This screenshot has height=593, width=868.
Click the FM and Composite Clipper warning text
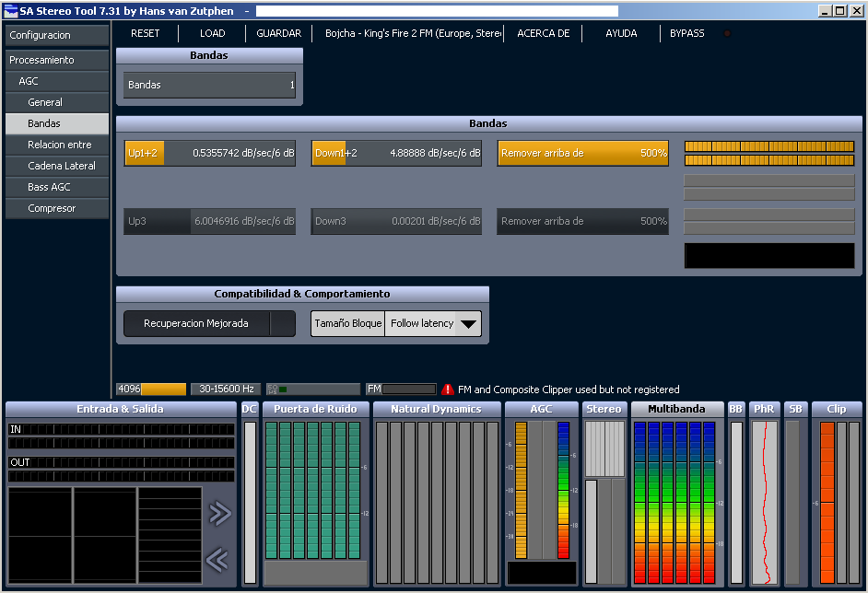click(x=569, y=390)
